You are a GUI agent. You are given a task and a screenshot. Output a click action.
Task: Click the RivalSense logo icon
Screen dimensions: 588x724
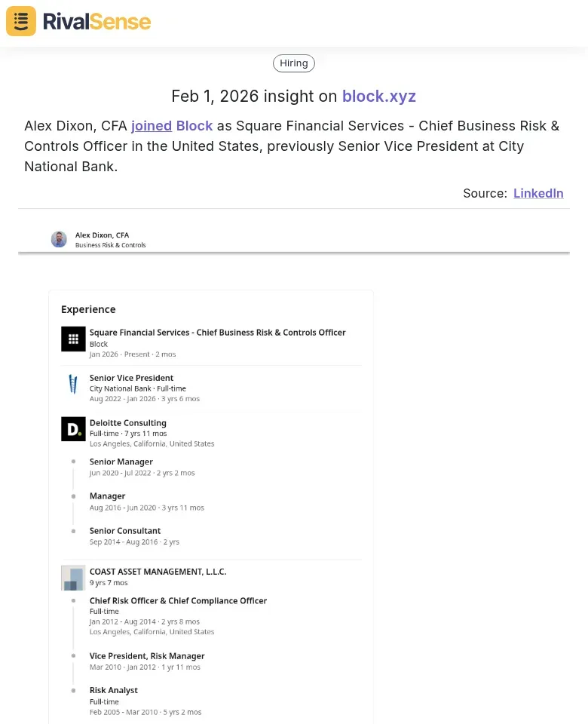[21, 21]
